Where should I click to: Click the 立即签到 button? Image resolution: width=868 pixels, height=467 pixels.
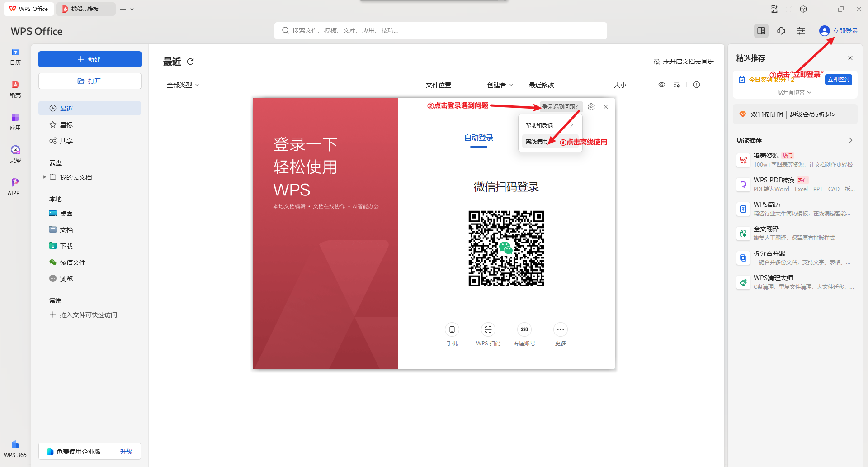[x=838, y=80]
